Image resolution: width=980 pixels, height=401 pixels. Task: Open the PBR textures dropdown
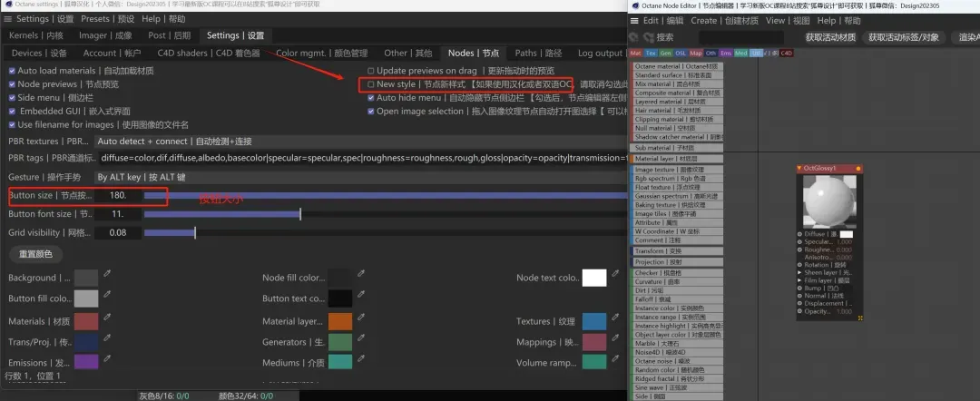tap(360, 142)
